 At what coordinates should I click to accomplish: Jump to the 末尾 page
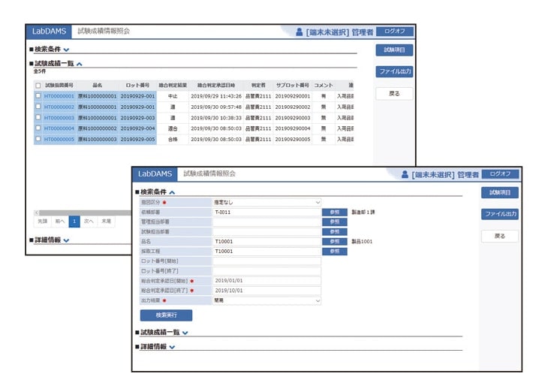[x=107, y=222]
